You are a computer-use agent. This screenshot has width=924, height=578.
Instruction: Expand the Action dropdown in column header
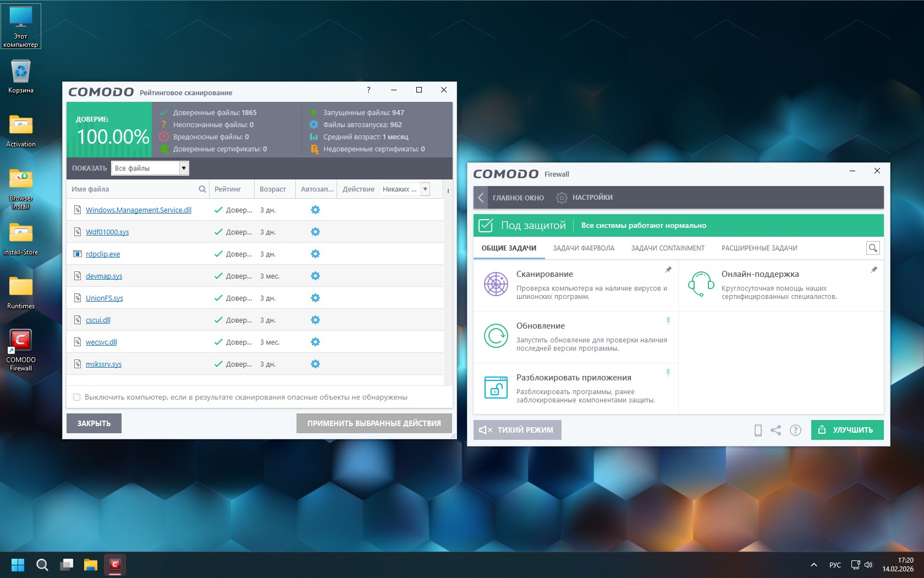425,189
